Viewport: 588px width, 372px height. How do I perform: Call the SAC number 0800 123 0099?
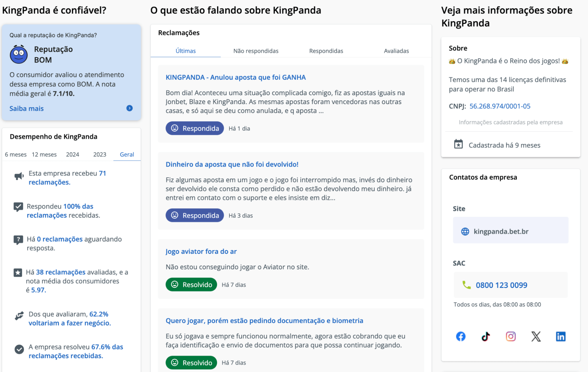pos(502,285)
